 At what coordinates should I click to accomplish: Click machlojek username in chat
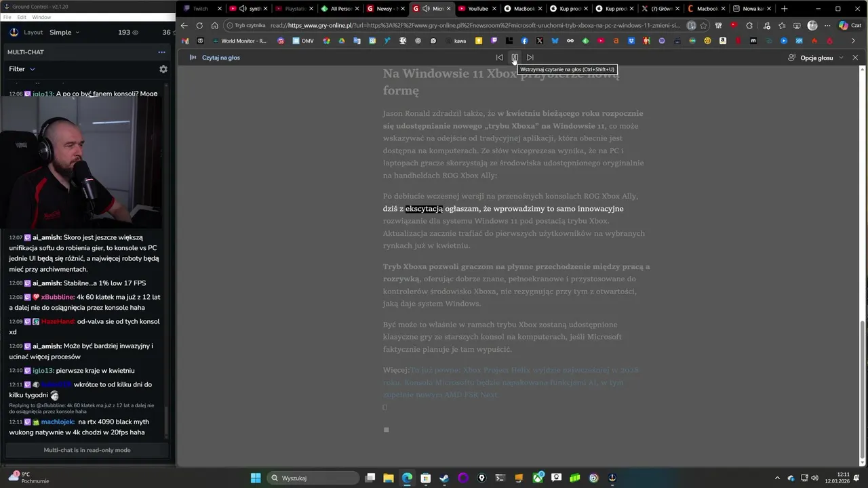[58, 422]
